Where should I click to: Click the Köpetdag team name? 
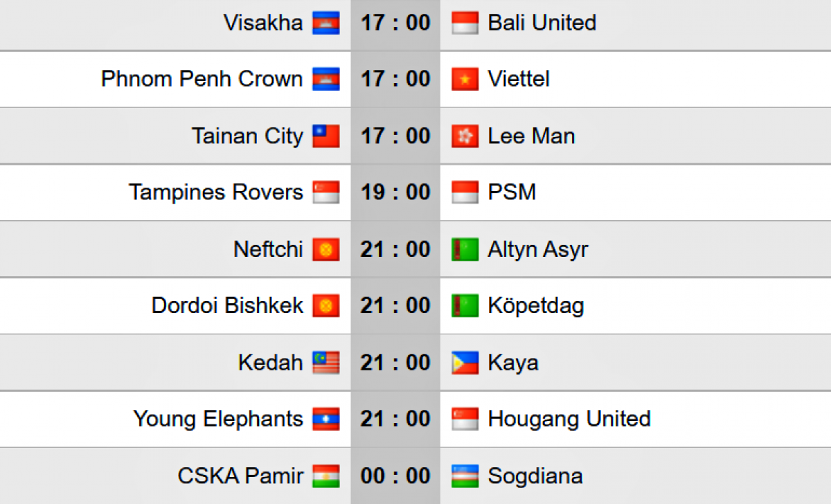click(x=535, y=306)
